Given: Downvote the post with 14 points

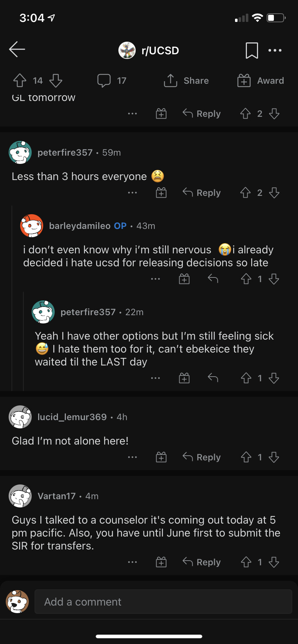Looking at the screenshot, I should pyautogui.click(x=56, y=80).
